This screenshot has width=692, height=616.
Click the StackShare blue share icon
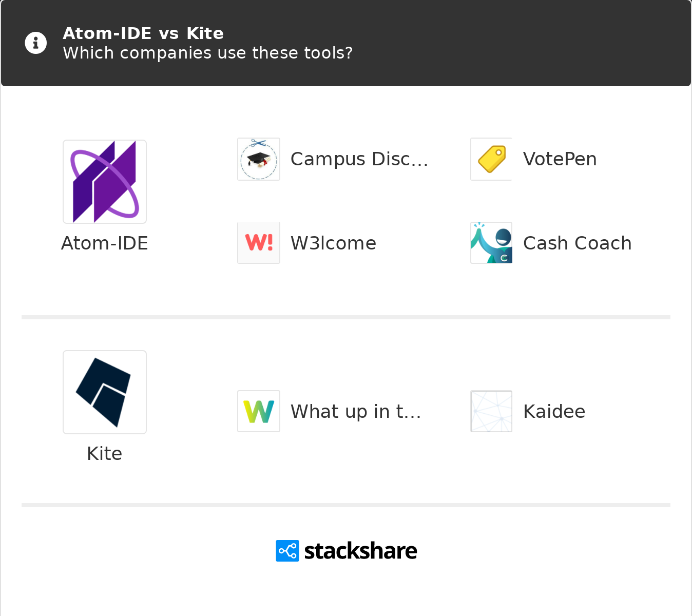pyautogui.click(x=287, y=551)
